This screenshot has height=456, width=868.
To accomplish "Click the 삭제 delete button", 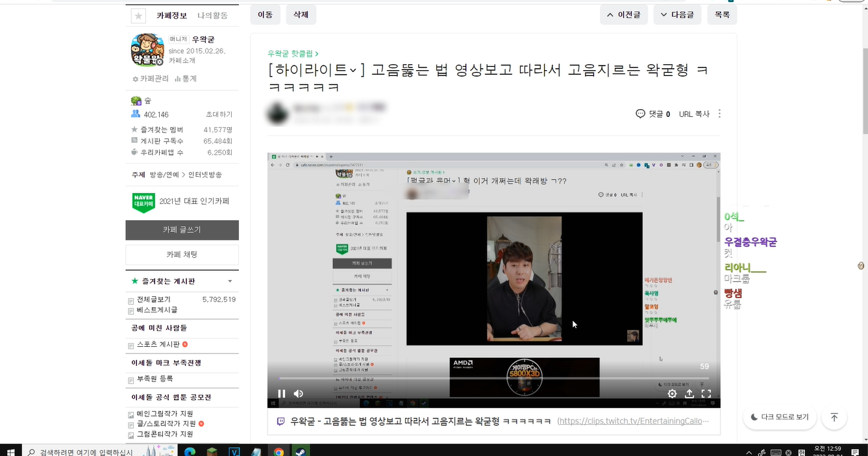I will 301,14.
